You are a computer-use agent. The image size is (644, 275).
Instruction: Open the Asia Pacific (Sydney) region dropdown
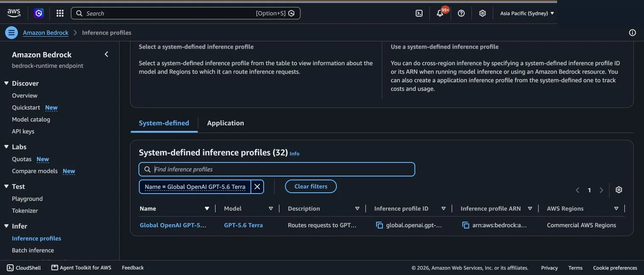(x=527, y=13)
